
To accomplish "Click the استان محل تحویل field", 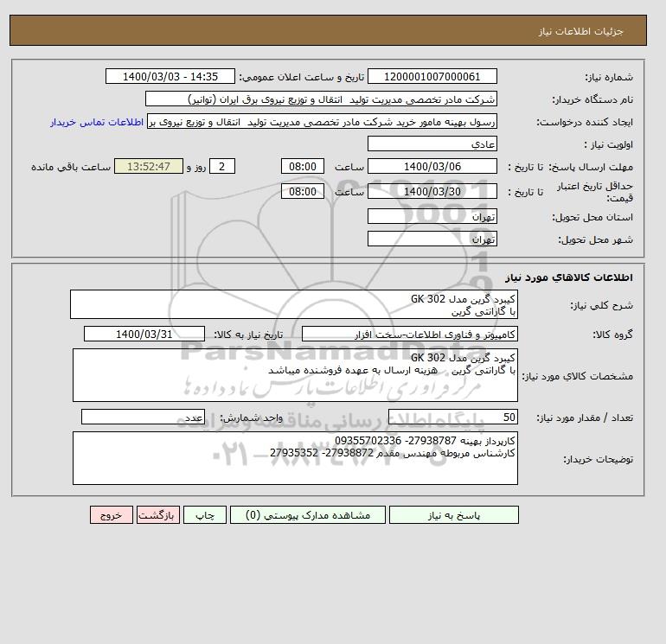I will [432, 216].
